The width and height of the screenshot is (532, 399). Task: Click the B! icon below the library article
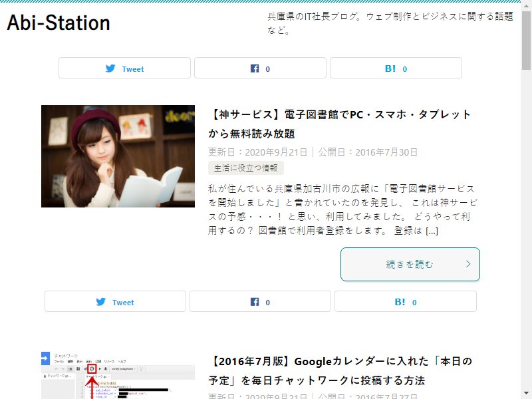(x=400, y=302)
